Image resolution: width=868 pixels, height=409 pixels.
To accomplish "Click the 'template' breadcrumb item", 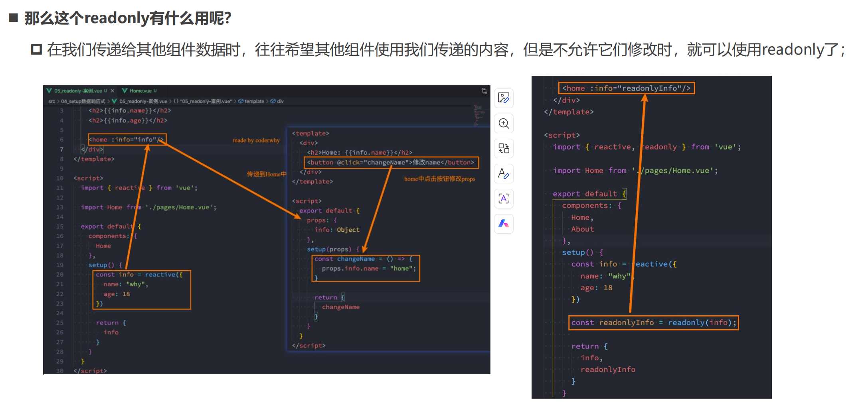I will point(251,101).
